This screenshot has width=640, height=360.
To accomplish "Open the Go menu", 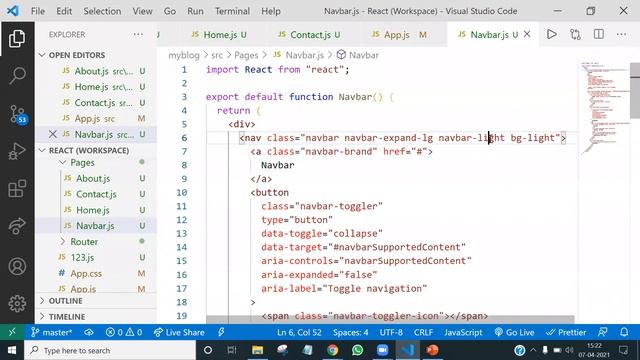I will pyautogui.click(x=170, y=11).
